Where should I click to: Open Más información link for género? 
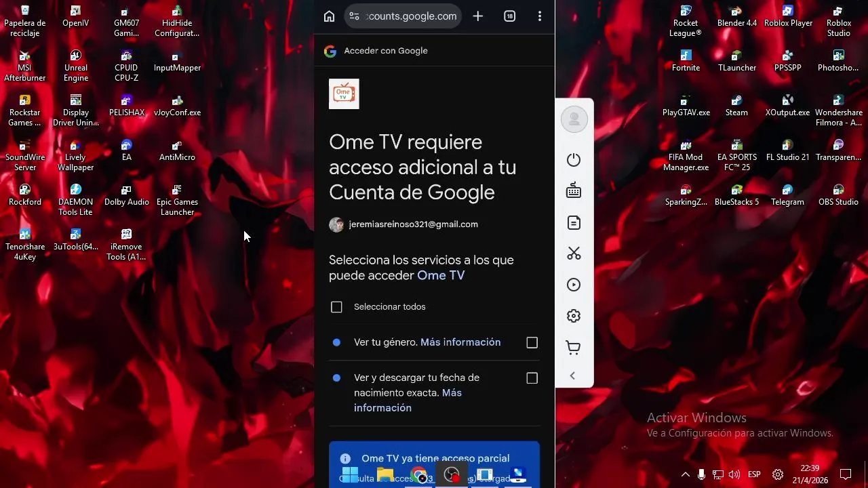[460, 342]
